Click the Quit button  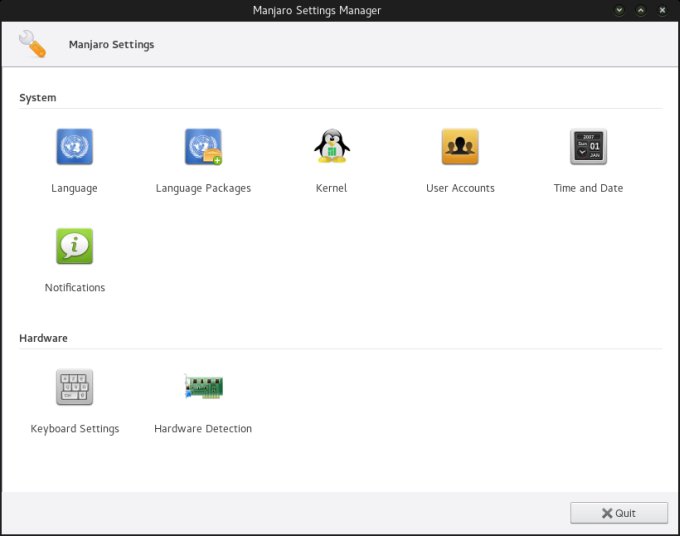click(x=619, y=513)
